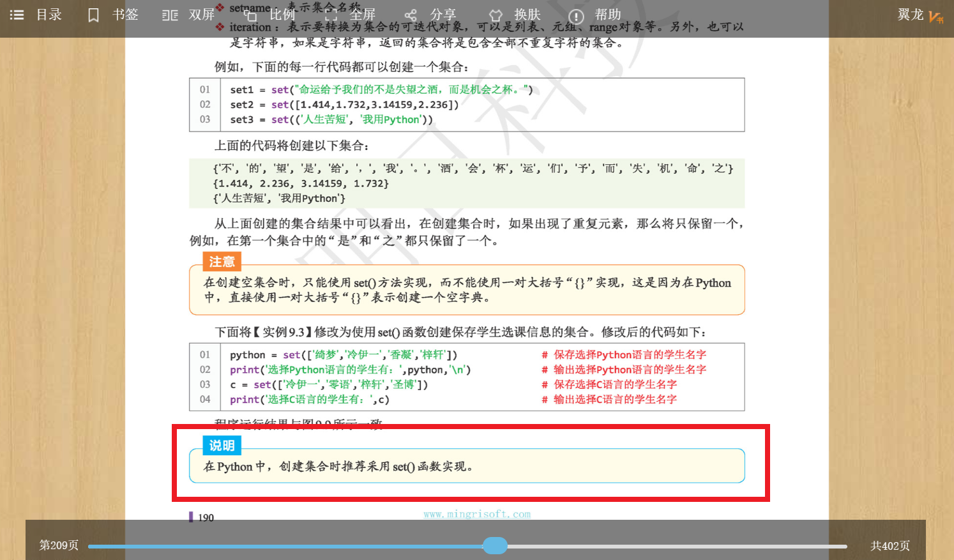Click the text 上面的代码将创建以下集合
The height and width of the screenshot is (560, 954).
click(292, 146)
